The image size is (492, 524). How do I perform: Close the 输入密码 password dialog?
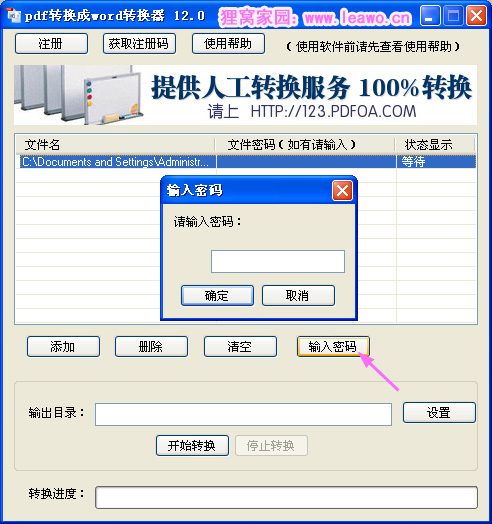coord(342,191)
